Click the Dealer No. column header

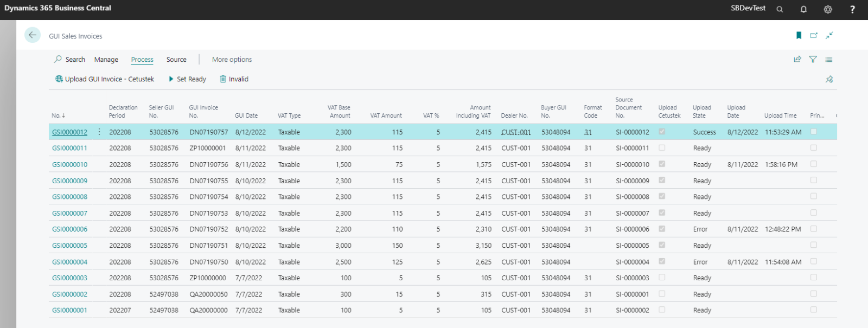514,115
